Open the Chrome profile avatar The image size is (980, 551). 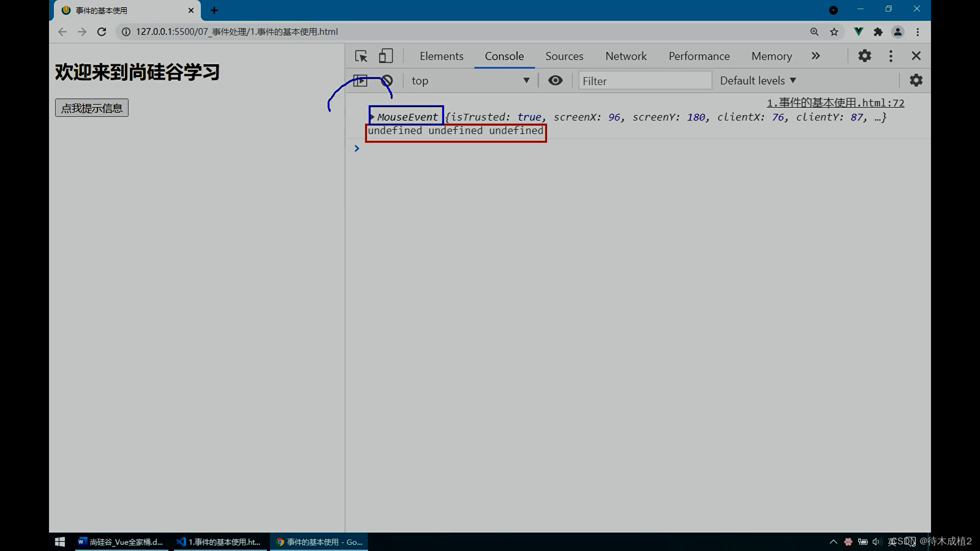coord(898,32)
